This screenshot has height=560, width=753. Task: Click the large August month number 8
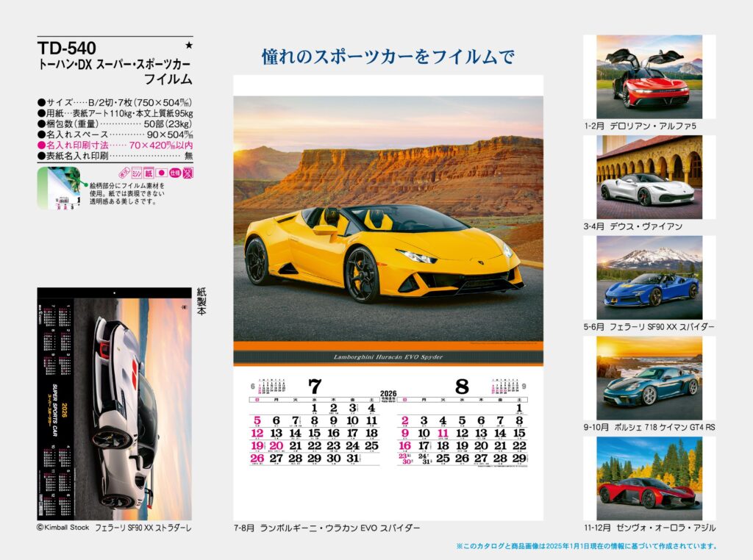pyautogui.click(x=462, y=387)
